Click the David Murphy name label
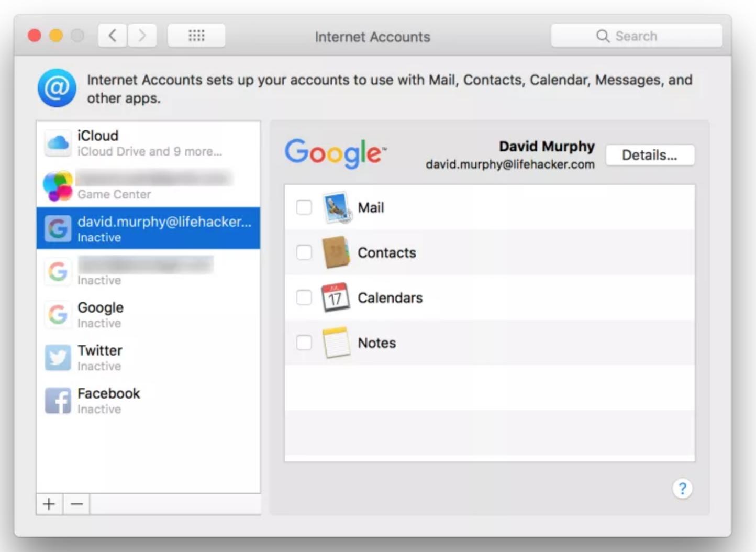The height and width of the screenshot is (552, 756). click(547, 146)
